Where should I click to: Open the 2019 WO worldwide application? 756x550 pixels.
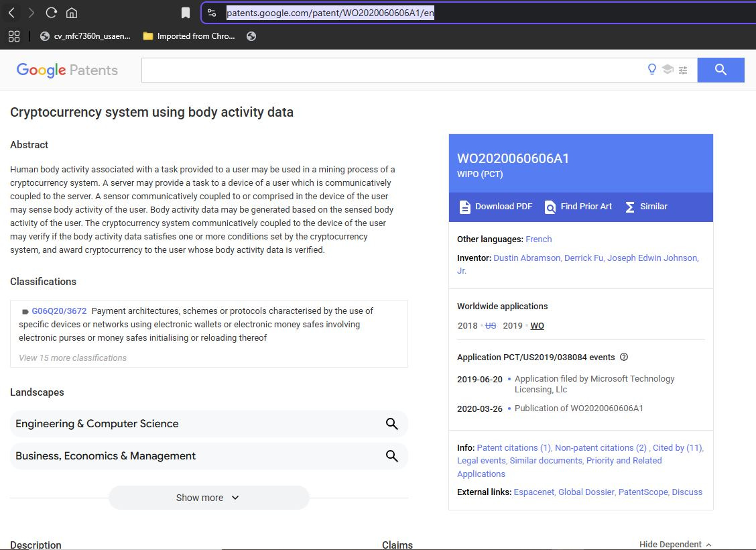537,326
